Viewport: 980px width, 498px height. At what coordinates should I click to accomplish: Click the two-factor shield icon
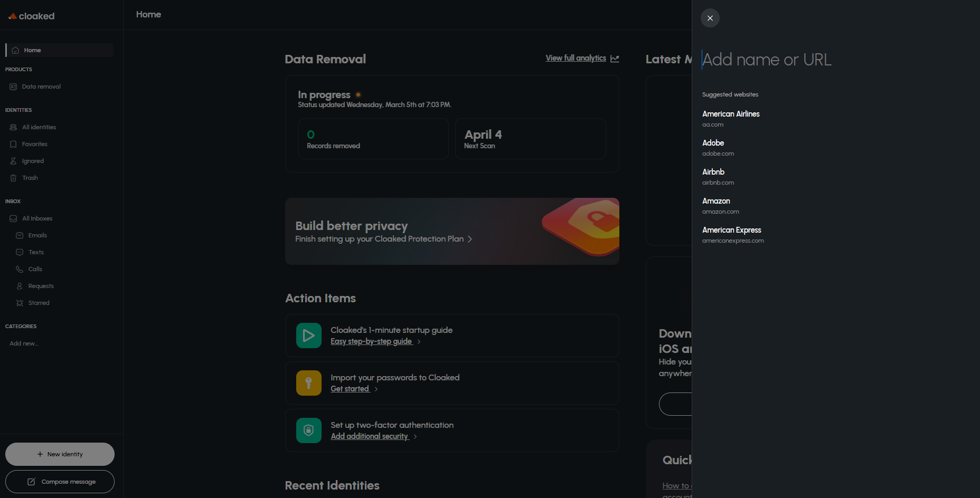[x=309, y=430]
